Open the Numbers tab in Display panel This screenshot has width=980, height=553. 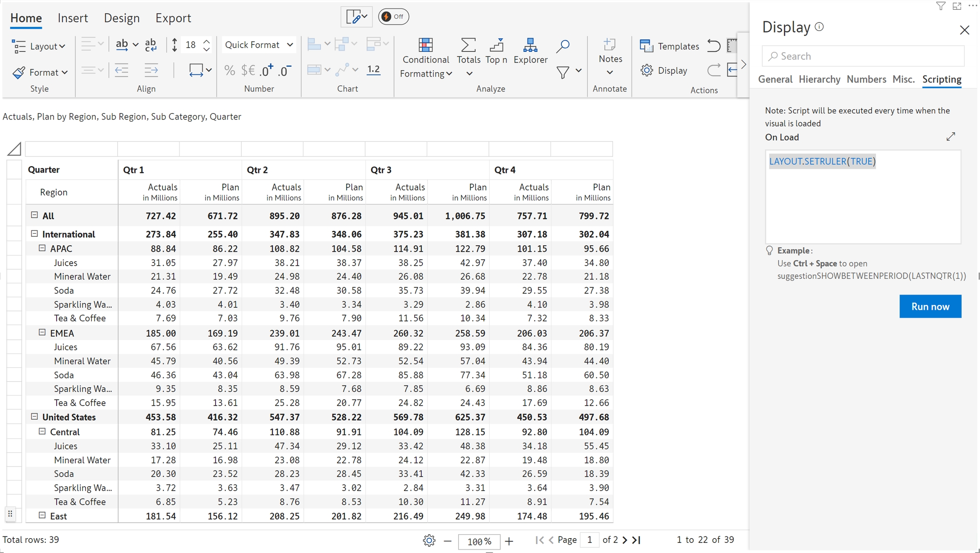866,79
